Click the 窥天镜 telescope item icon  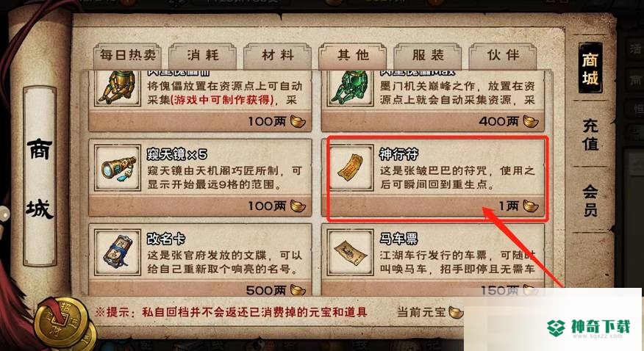[x=118, y=167]
